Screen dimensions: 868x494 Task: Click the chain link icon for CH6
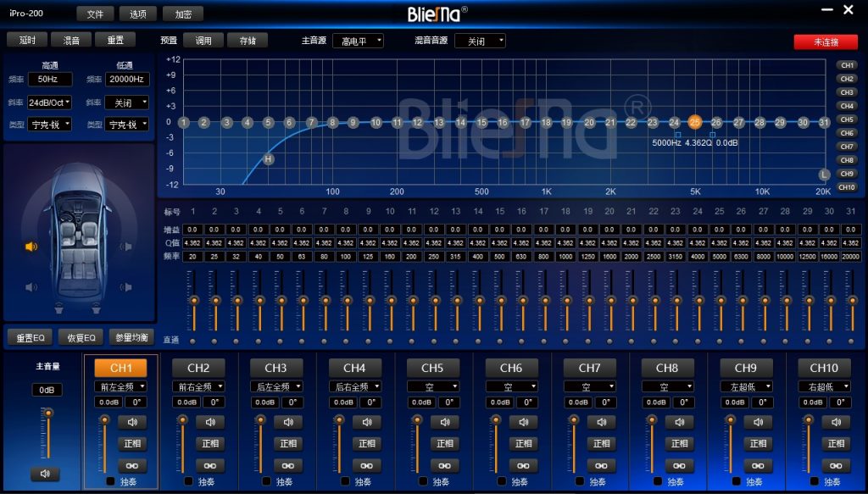click(x=523, y=466)
